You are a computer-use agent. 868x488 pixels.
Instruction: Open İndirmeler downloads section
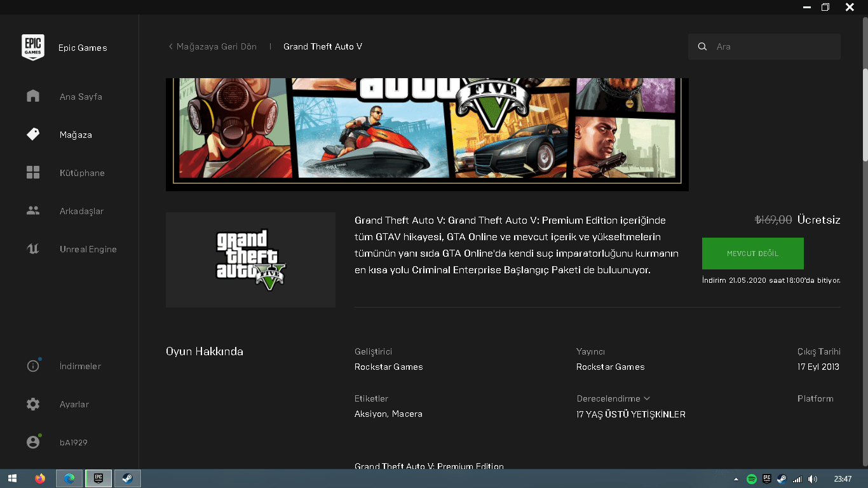click(x=80, y=366)
